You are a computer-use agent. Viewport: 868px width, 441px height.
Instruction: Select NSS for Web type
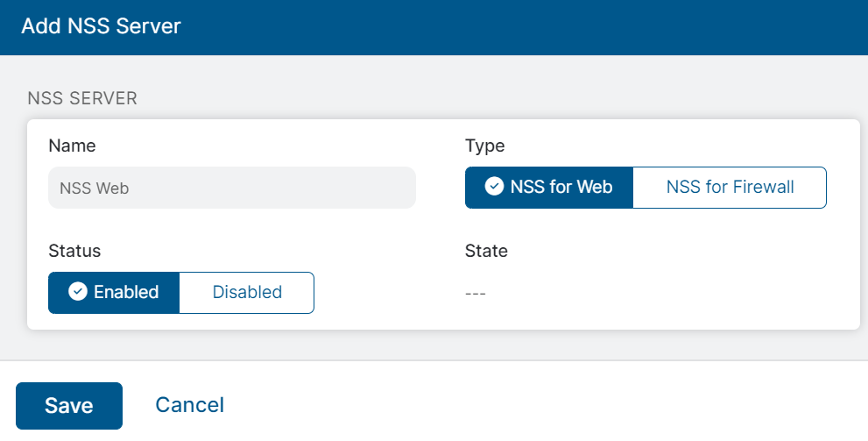[548, 188]
